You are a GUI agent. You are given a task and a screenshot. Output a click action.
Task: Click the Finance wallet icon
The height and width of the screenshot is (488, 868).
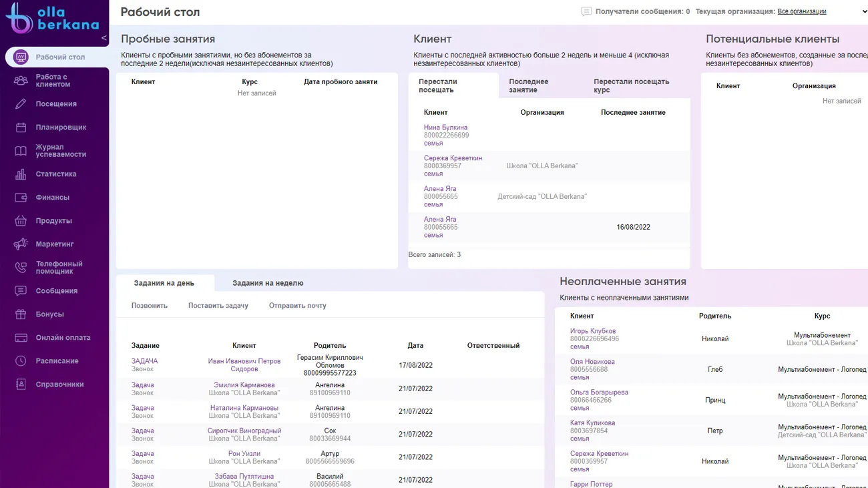point(21,198)
